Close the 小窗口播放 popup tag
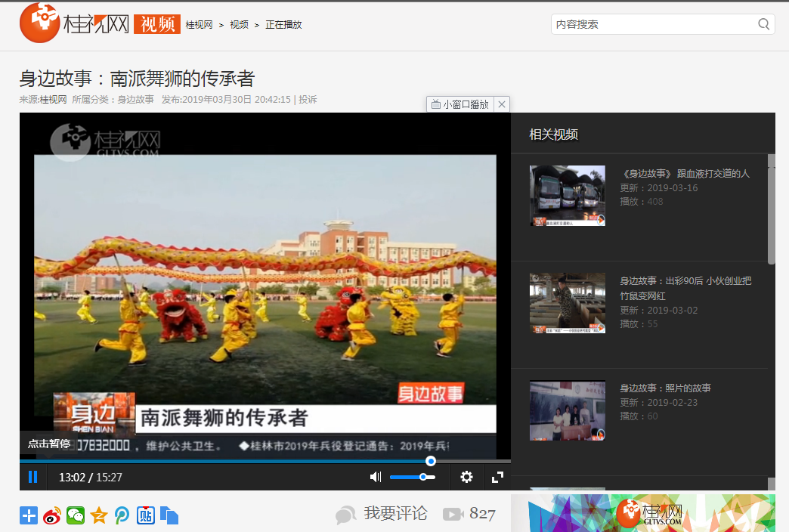Screen dimensions: 789x532 click(502, 104)
